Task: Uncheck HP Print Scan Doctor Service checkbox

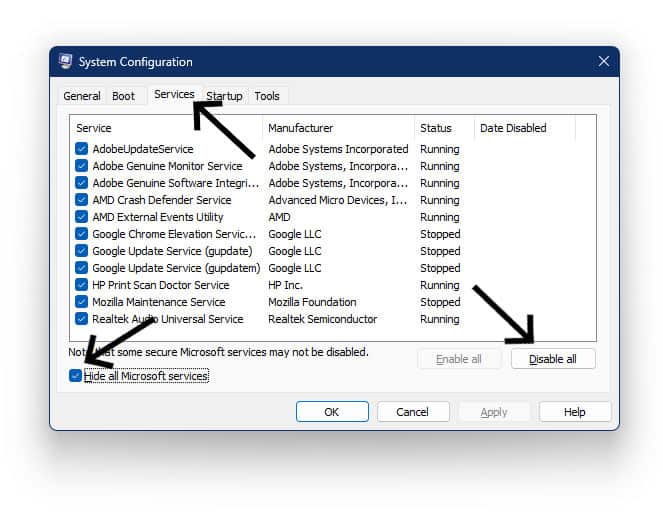Action: tap(81, 285)
